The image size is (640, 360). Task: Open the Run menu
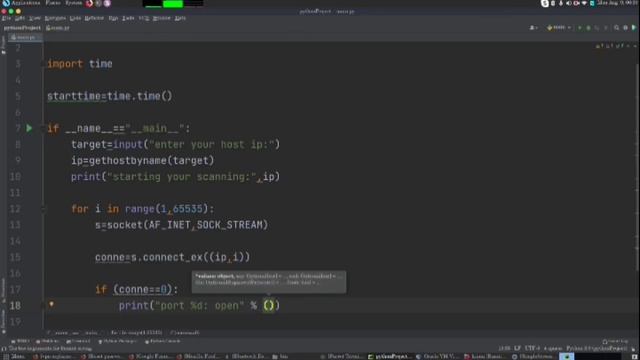113,18
